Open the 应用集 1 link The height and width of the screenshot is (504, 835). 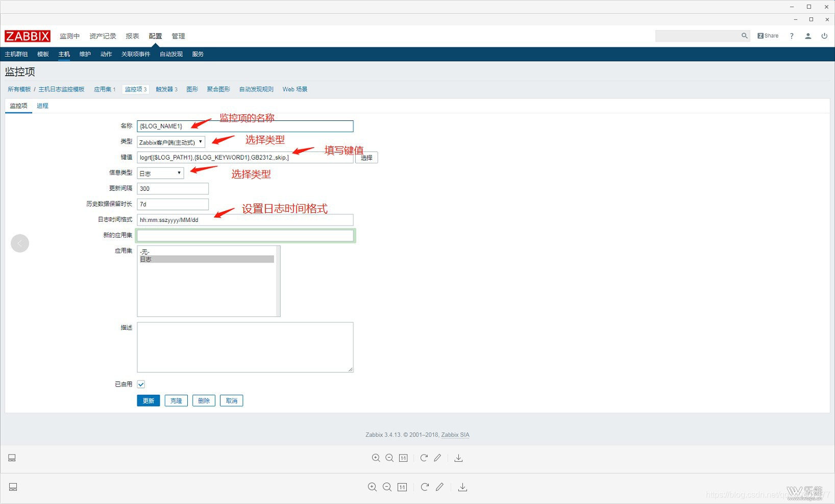pos(105,89)
